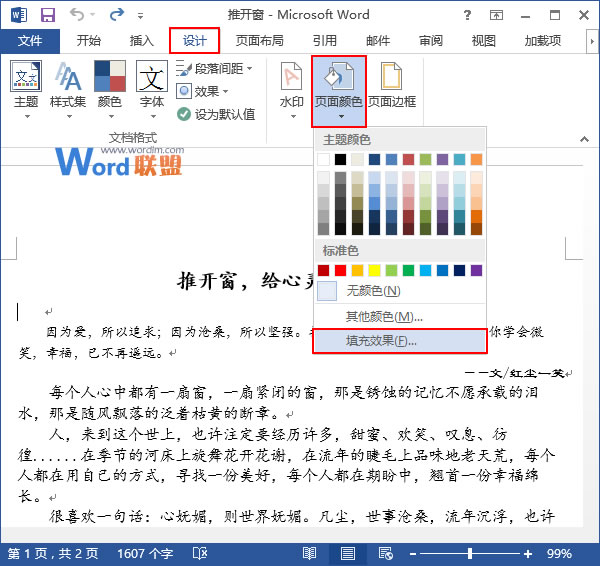
Task: Open the Style Set (样式集) gallery
Action: pyautogui.click(x=68, y=90)
